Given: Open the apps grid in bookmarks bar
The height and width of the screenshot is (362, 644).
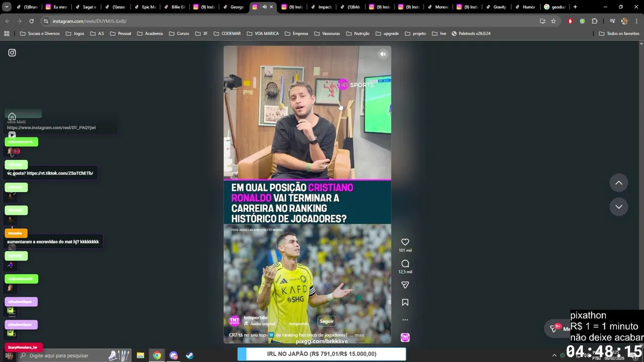Looking at the screenshot, I should click(7, 34).
